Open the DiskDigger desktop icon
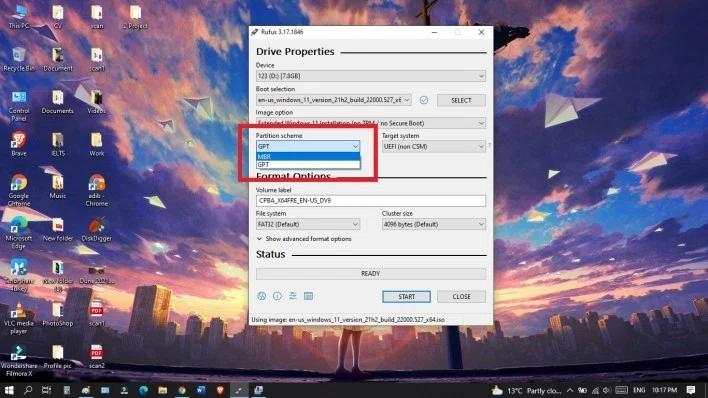708x398 pixels. coord(96,229)
